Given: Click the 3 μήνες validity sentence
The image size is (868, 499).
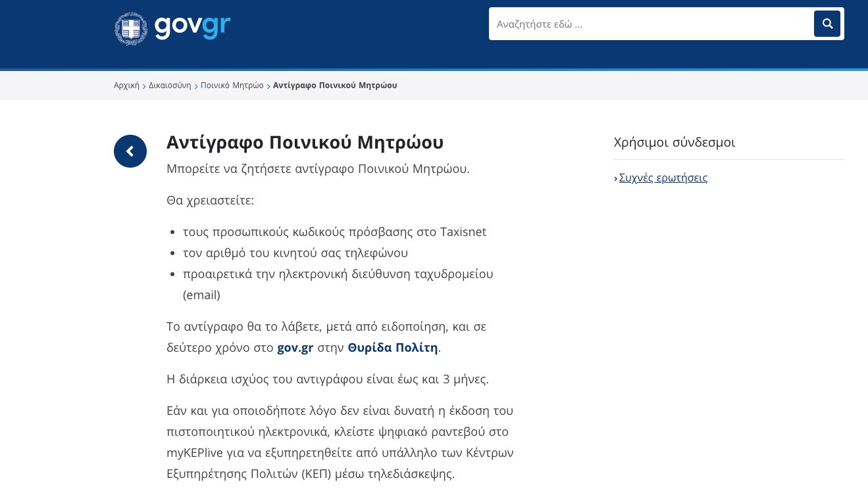Looking at the screenshot, I should 328,379.
